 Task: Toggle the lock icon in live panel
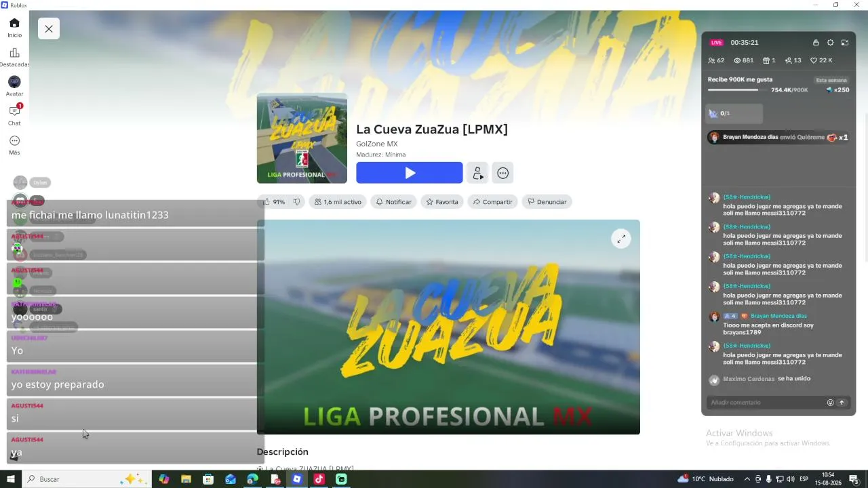pyautogui.click(x=816, y=43)
